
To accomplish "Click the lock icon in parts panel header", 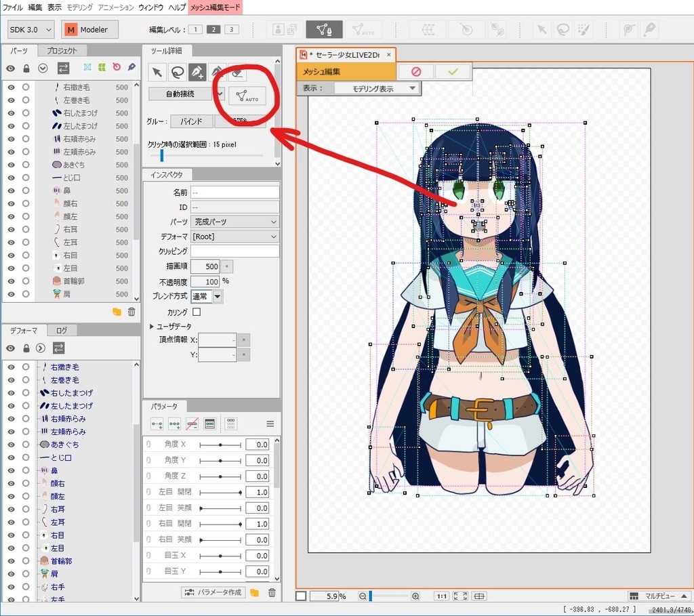I will pyautogui.click(x=26, y=68).
